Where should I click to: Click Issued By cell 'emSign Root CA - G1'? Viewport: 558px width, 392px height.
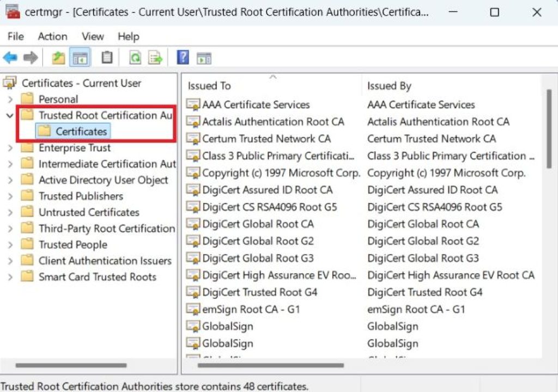(x=416, y=309)
